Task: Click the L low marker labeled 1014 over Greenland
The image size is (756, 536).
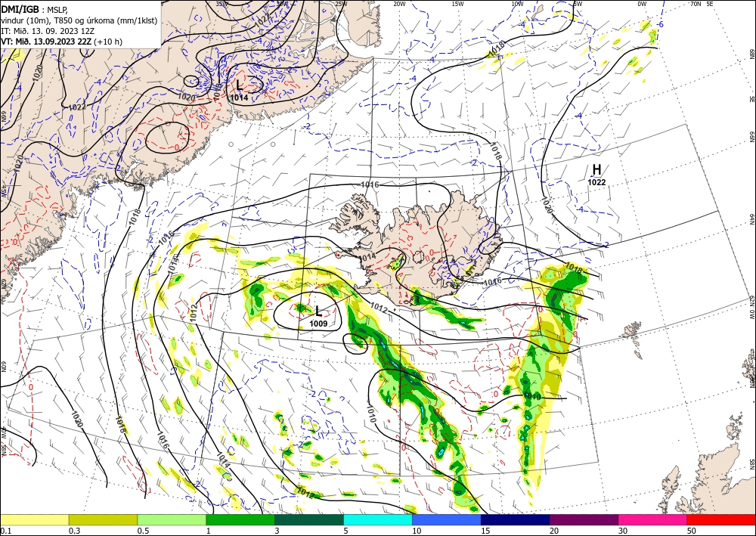Action: coord(239,85)
